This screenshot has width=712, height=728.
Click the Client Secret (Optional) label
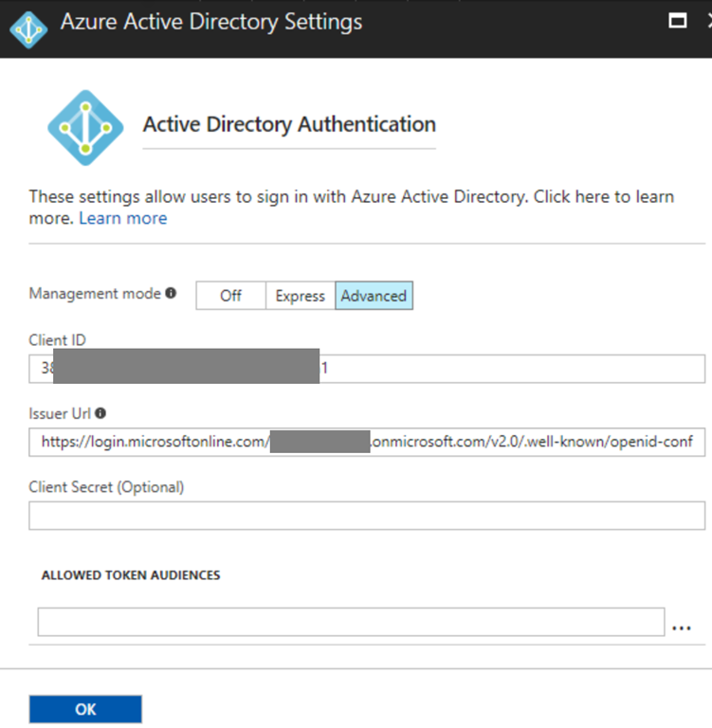point(106,487)
